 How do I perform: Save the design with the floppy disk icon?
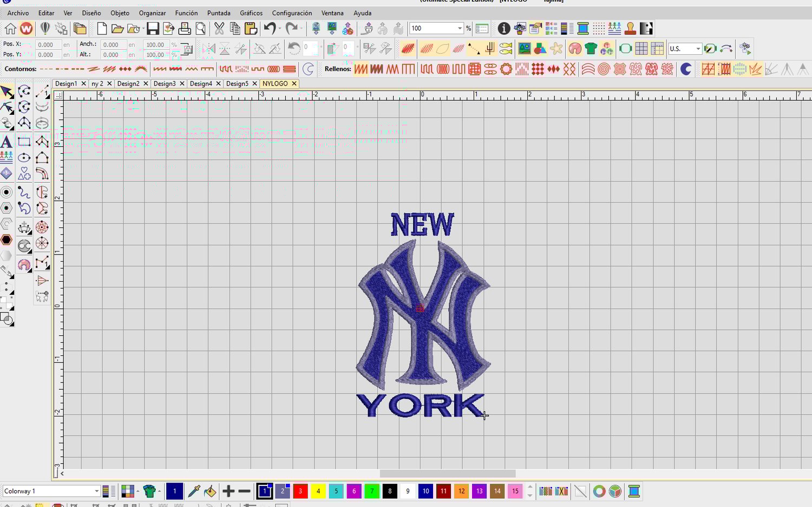click(153, 29)
